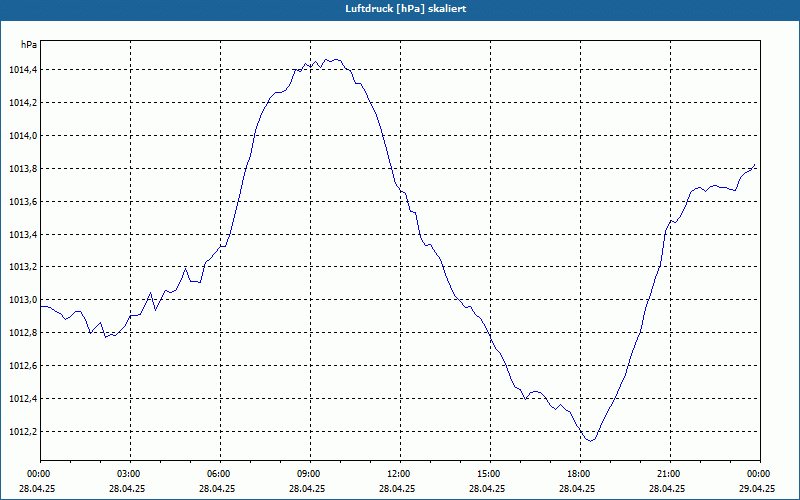Select the 1013,0 y-axis label

tap(23, 300)
